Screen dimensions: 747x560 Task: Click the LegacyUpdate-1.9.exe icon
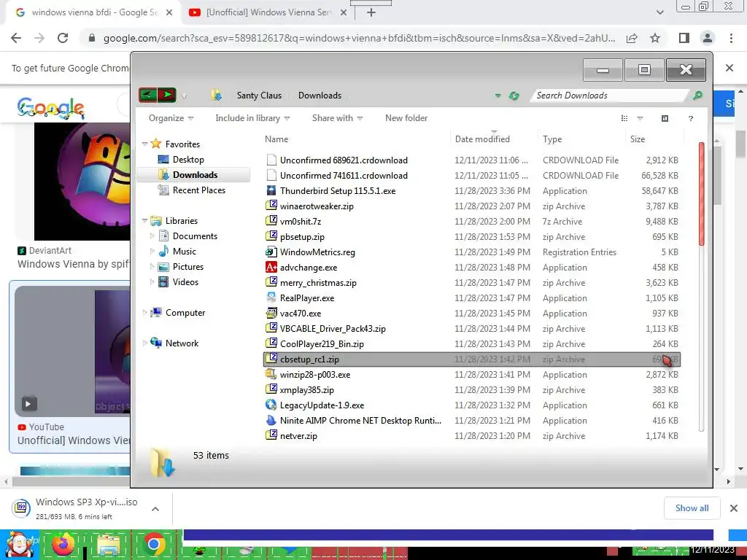pyautogui.click(x=271, y=405)
